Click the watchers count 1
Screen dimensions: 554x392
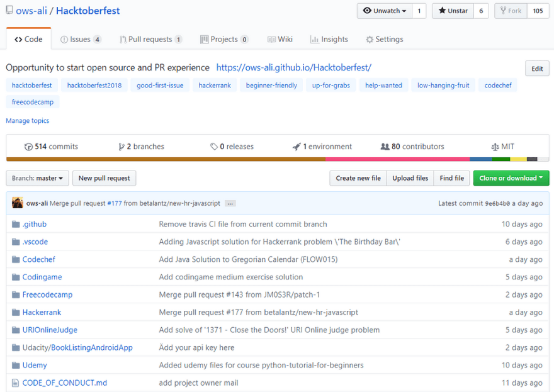click(419, 11)
